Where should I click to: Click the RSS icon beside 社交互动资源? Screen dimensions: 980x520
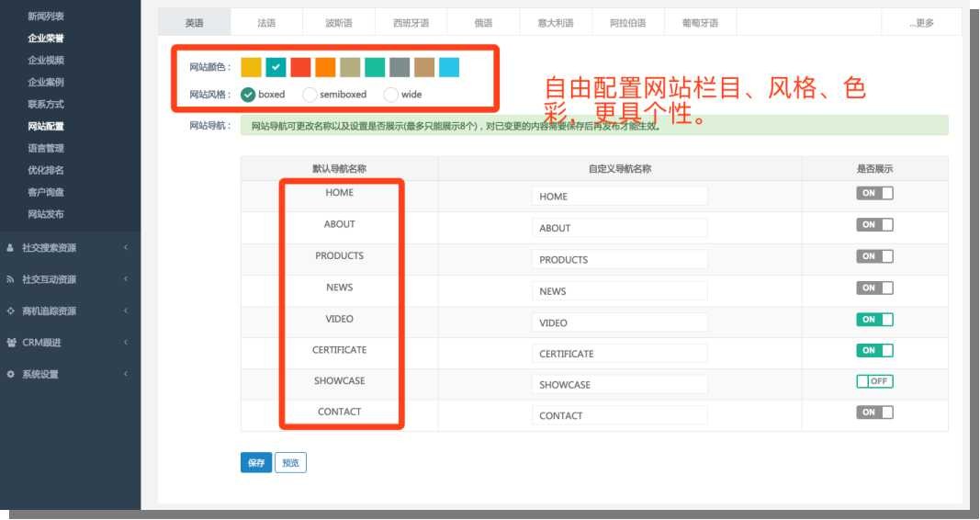tap(10, 279)
